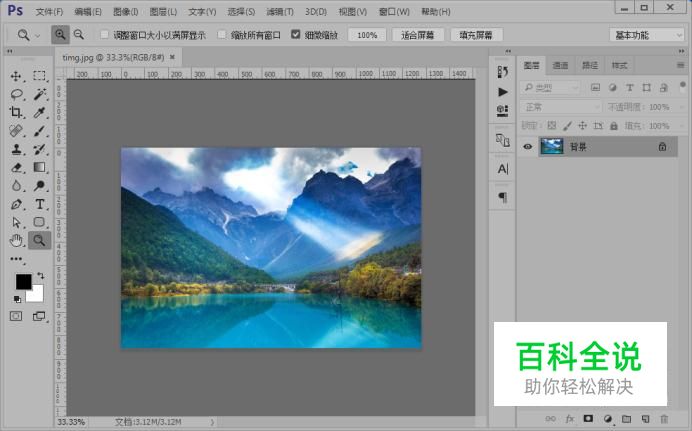Select the Horizontal Type tool
Screen dimensions: 692x431
click(39, 204)
